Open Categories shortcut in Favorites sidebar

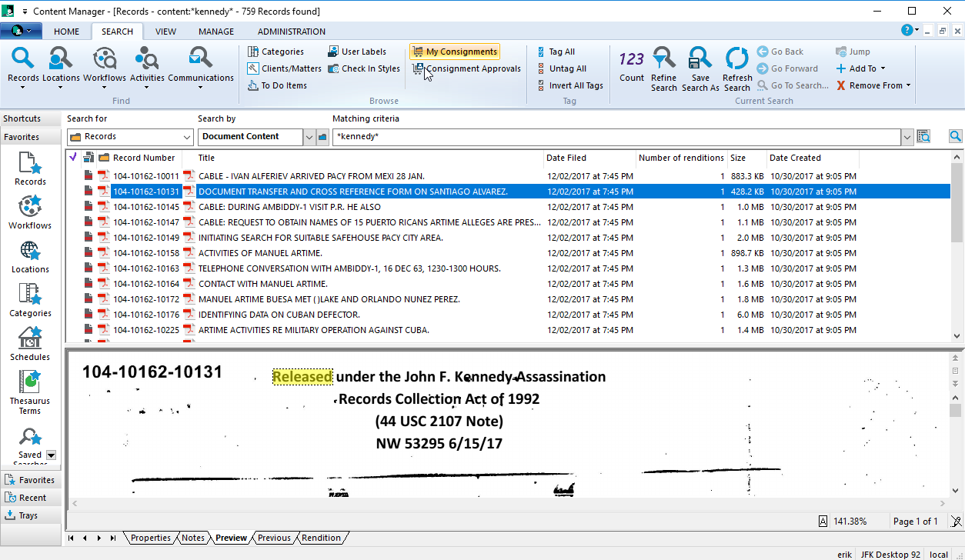pyautogui.click(x=30, y=301)
